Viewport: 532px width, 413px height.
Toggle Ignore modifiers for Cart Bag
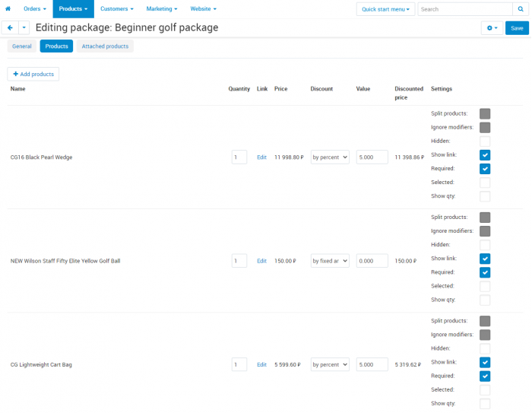click(x=485, y=335)
